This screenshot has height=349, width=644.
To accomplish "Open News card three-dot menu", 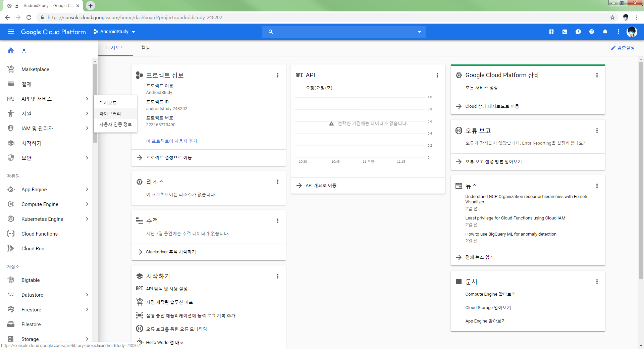I will (597, 186).
